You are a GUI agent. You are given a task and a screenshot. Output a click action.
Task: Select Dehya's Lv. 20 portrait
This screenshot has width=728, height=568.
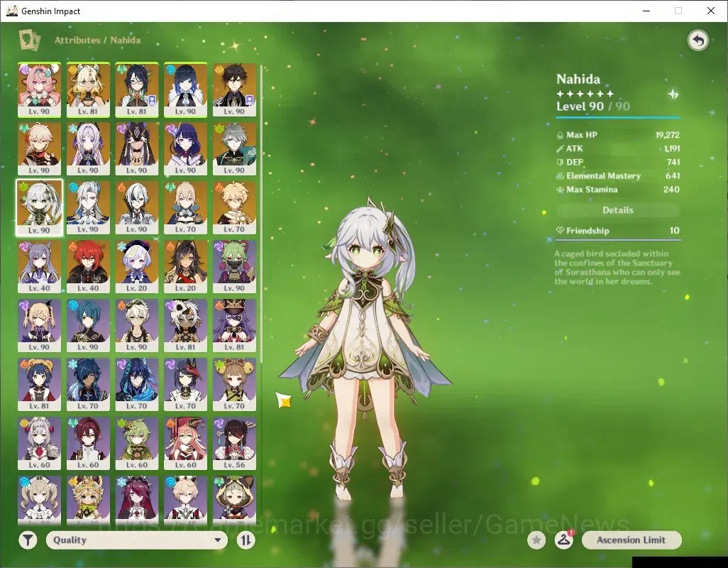(x=186, y=266)
